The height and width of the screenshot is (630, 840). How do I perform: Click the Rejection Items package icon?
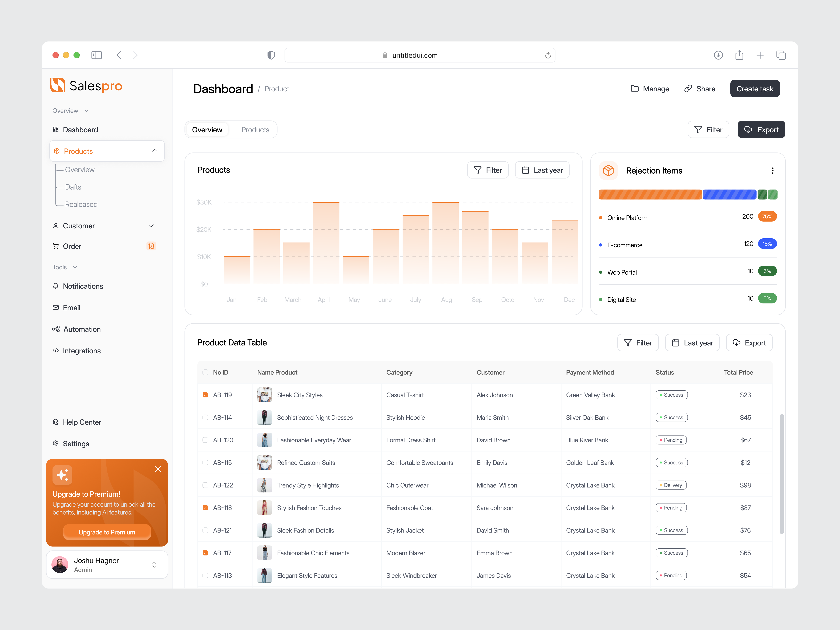[x=608, y=170]
